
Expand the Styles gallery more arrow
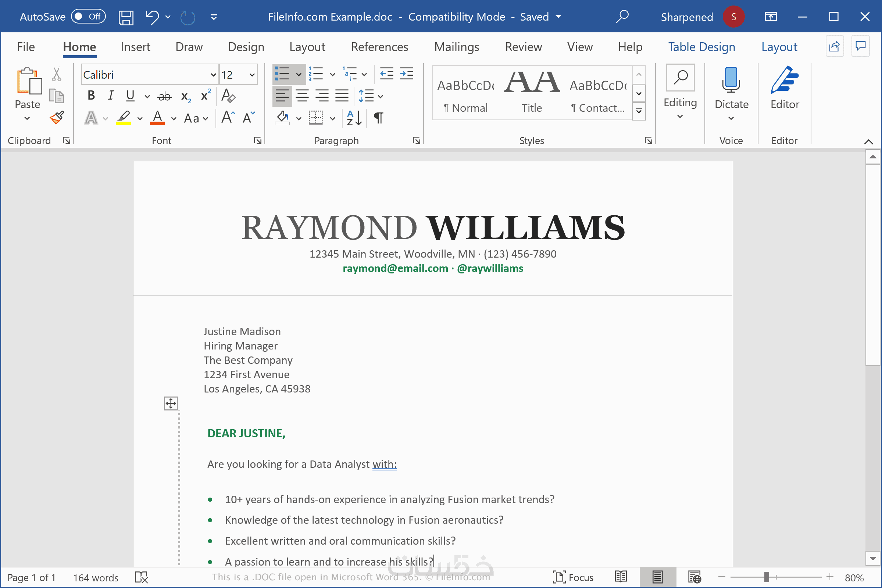[639, 111]
